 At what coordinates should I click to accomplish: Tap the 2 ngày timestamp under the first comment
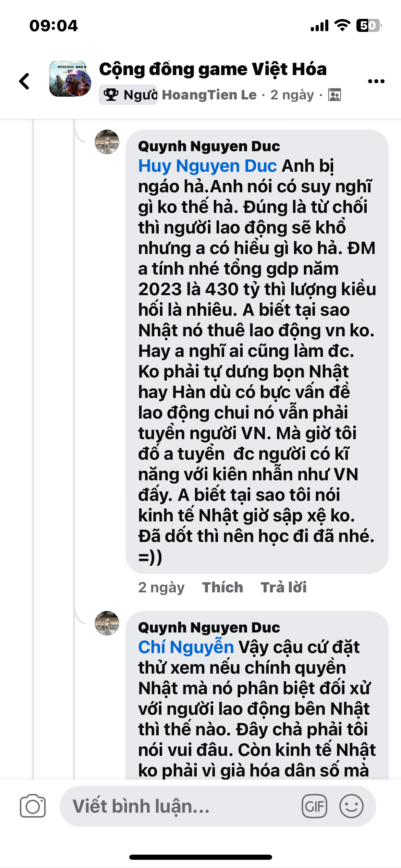tap(161, 587)
